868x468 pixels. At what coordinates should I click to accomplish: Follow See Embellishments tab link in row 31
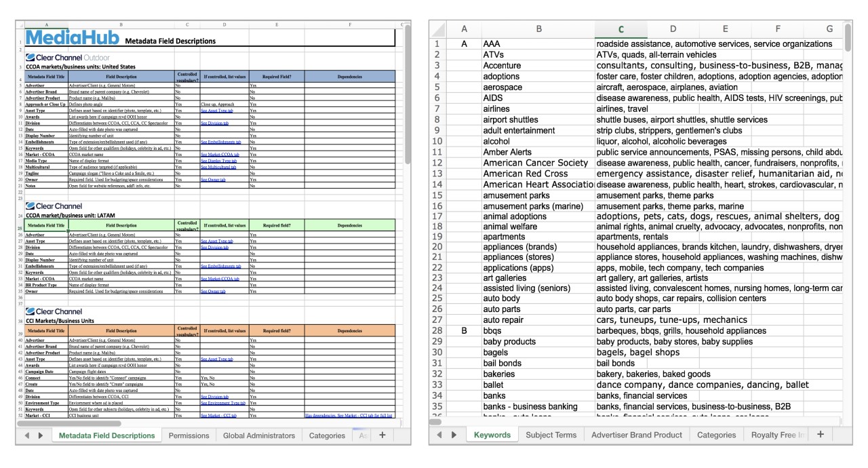tap(220, 267)
